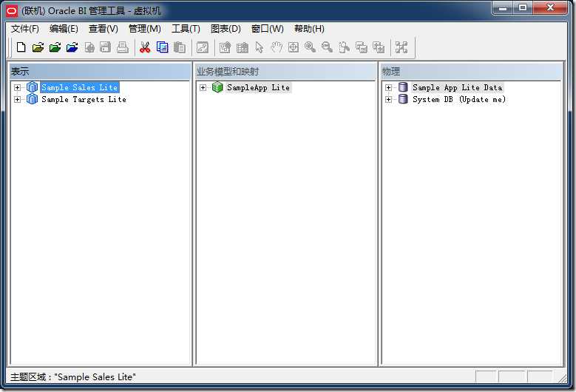Click the red scissors Cut icon

[145, 47]
